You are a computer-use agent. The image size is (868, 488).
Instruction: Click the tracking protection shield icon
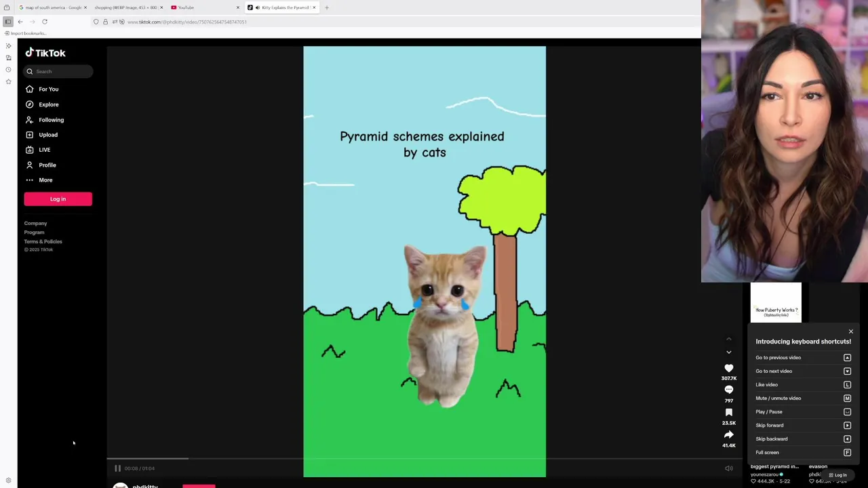(96, 22)
